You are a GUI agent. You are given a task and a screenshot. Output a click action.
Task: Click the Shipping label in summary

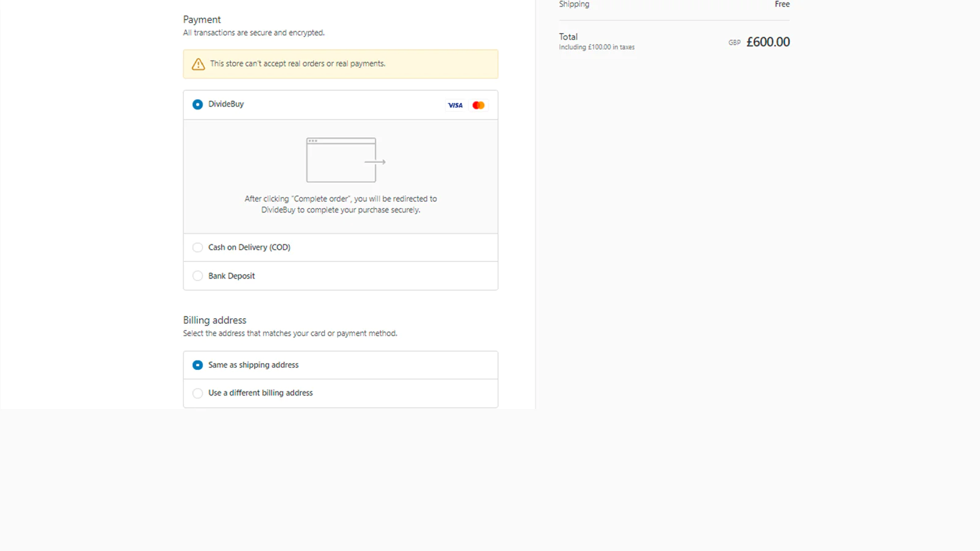(x=574, y=4)
